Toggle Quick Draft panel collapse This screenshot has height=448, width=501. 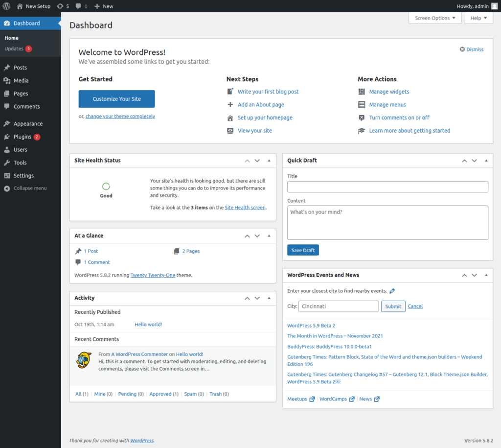tap(486, 161)
